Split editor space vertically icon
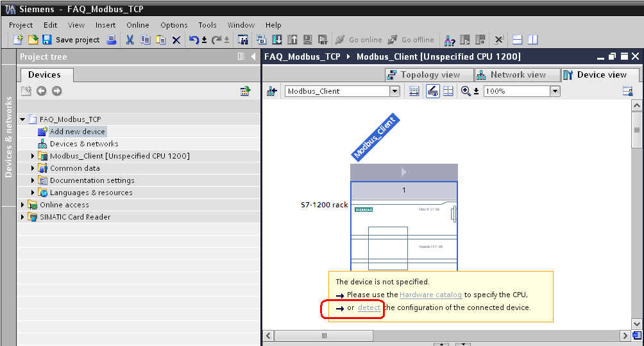 pos(532,40)
